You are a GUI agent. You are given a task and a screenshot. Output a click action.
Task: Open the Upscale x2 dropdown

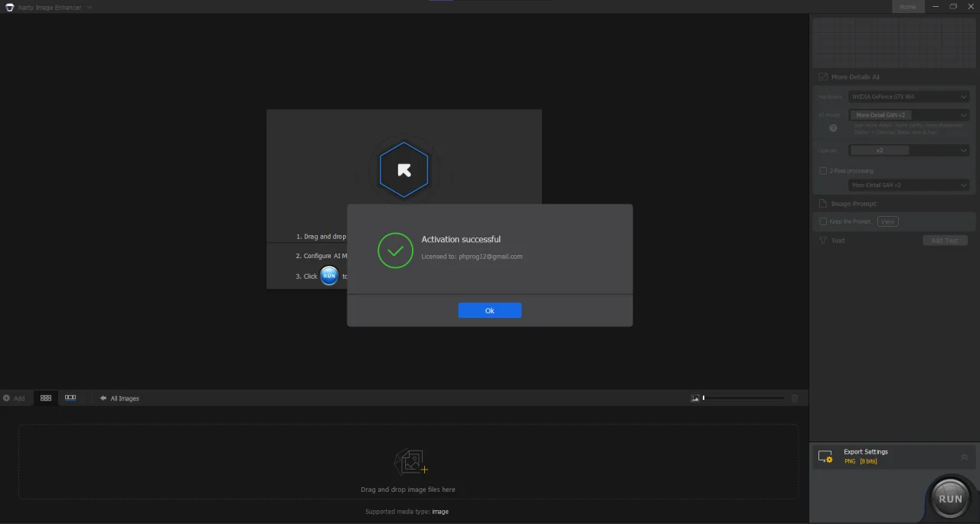tap(909, 150)
